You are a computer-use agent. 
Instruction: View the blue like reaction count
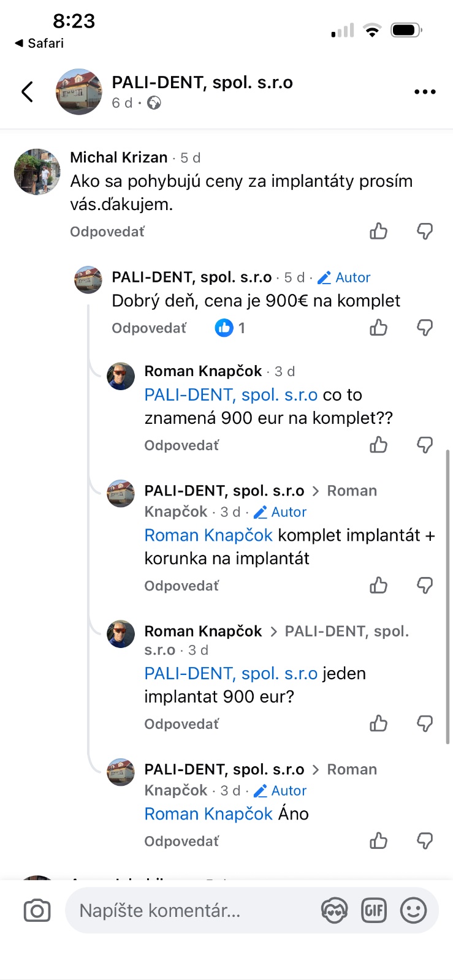click(x=230, y=328)
